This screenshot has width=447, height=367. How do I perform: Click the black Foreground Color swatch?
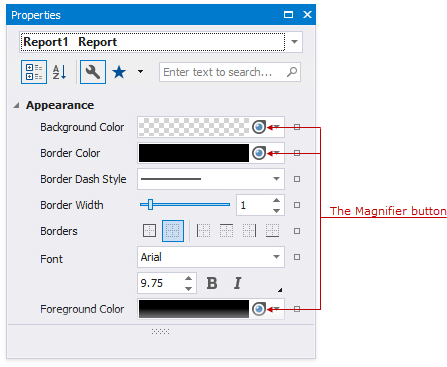pyautogui.click(x=194, y=309)
